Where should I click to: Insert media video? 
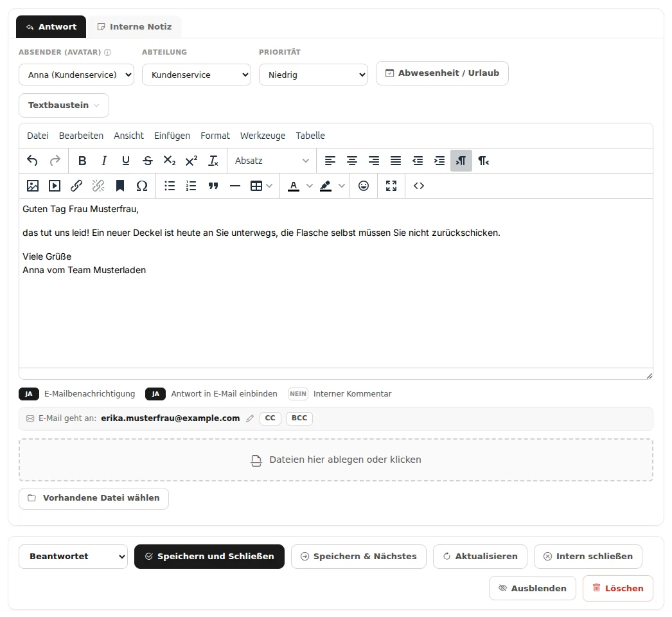click(55, 186)
